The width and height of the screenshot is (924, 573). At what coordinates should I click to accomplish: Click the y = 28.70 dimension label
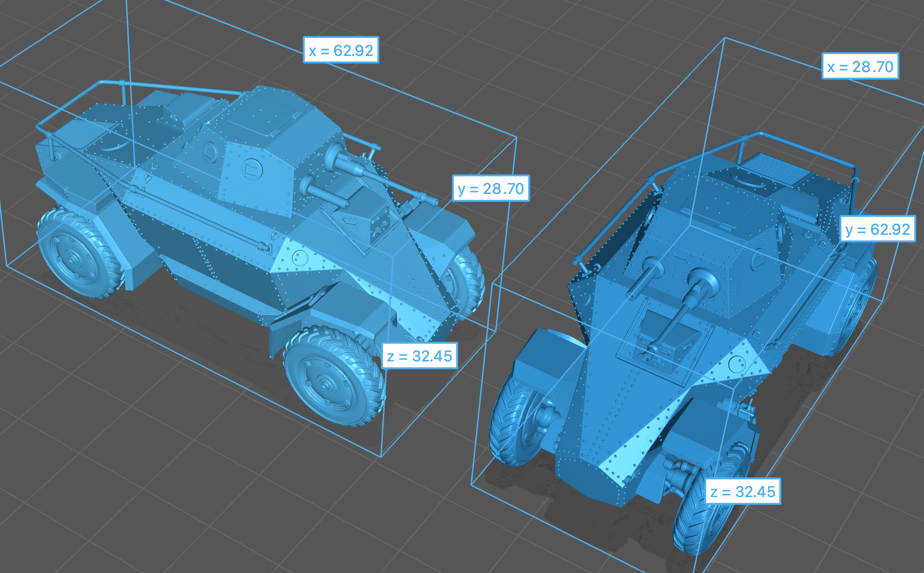(490, 189)
